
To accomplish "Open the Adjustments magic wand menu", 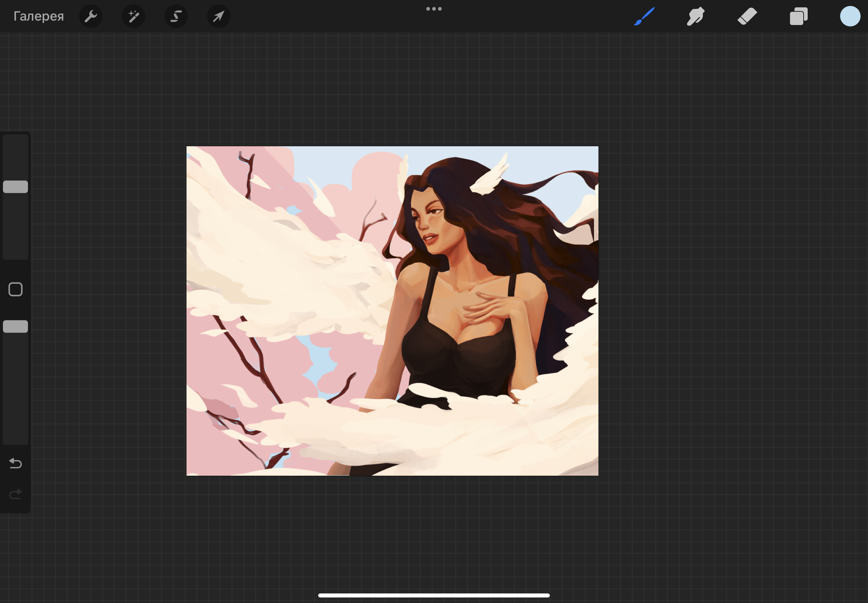I will [x=134, y=17].
